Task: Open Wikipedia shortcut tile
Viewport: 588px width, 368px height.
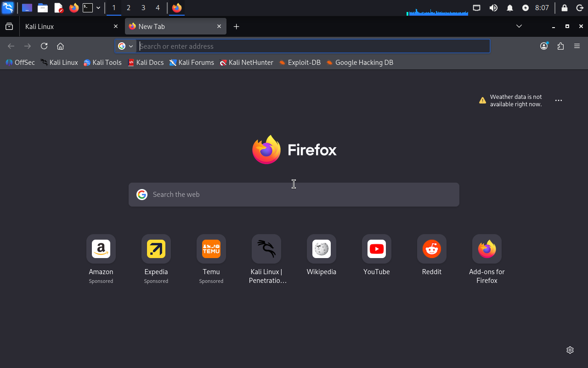Action: click(x=322, y=249)
